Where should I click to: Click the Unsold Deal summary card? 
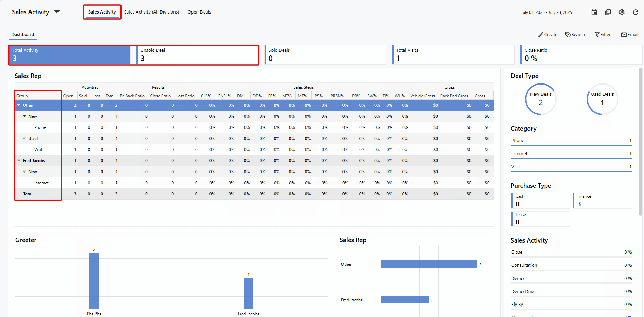[x=198, y=55]
